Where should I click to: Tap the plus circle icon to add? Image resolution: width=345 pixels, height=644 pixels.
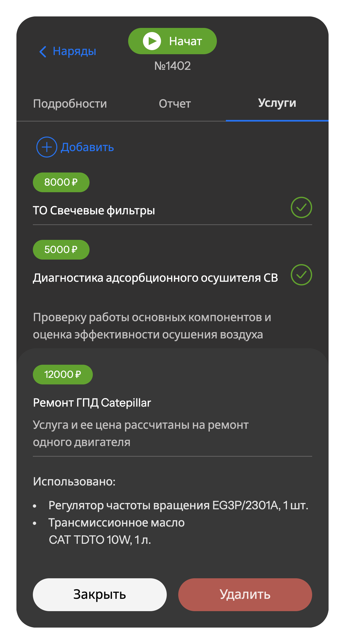pyautogui.click(x=47, y=147)
